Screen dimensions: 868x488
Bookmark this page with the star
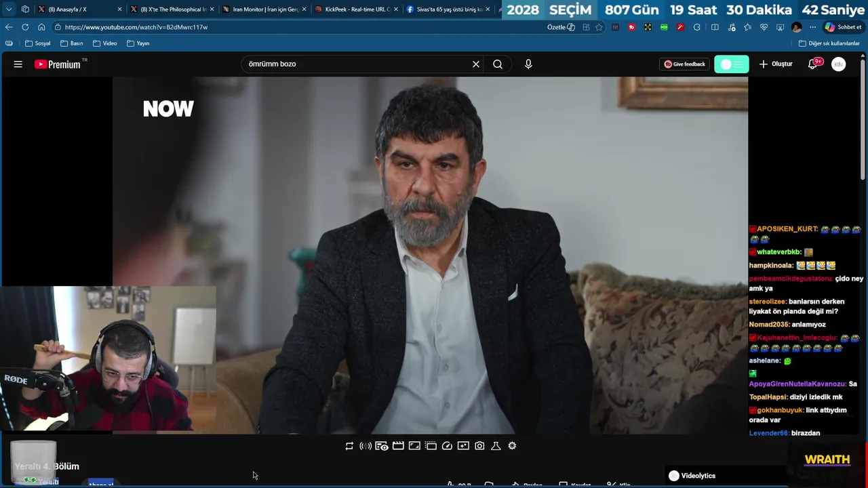pos(599,27)
